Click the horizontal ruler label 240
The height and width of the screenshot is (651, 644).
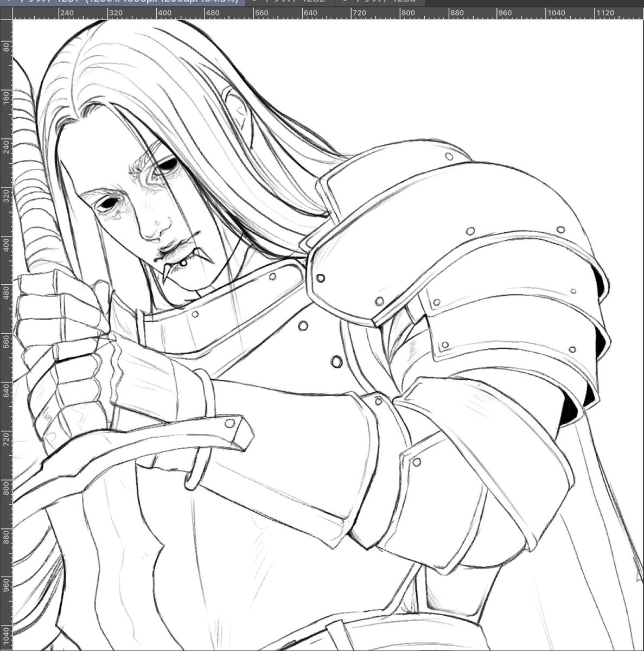coord(67,13)
